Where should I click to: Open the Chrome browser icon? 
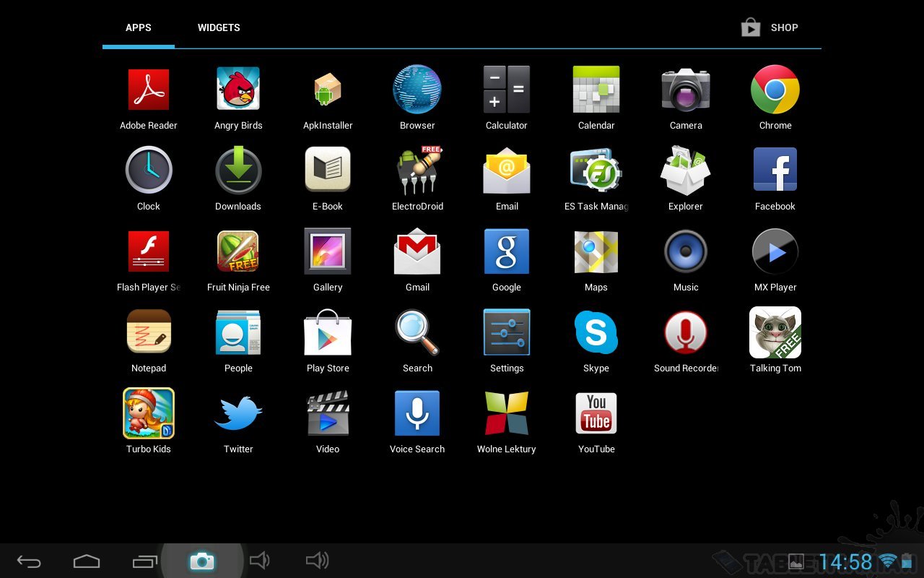(775, 90)
